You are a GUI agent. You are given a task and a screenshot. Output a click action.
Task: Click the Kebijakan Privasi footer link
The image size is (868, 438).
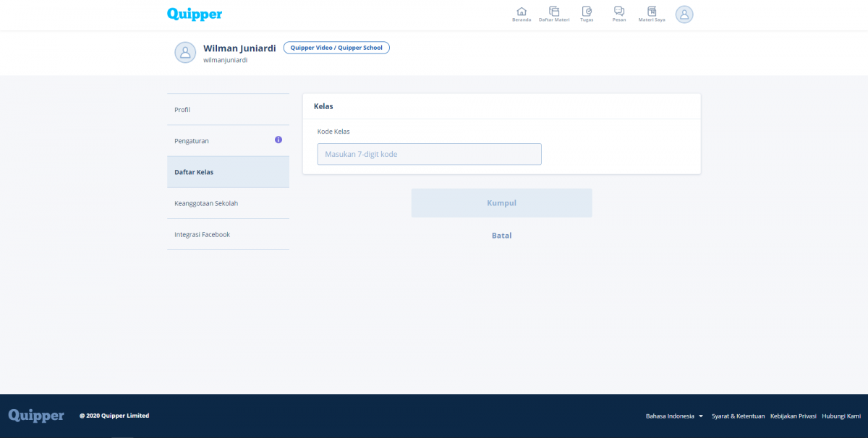point(793,416)
